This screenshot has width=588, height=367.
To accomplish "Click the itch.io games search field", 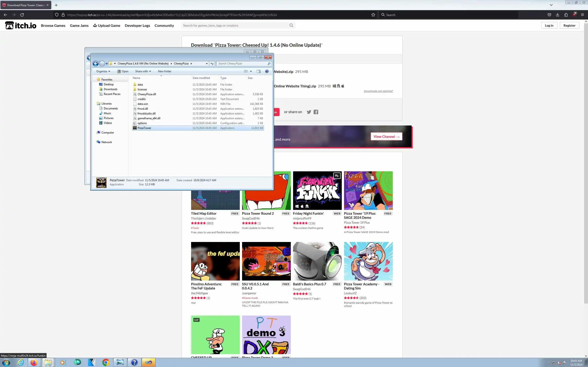I will [235, 25].
